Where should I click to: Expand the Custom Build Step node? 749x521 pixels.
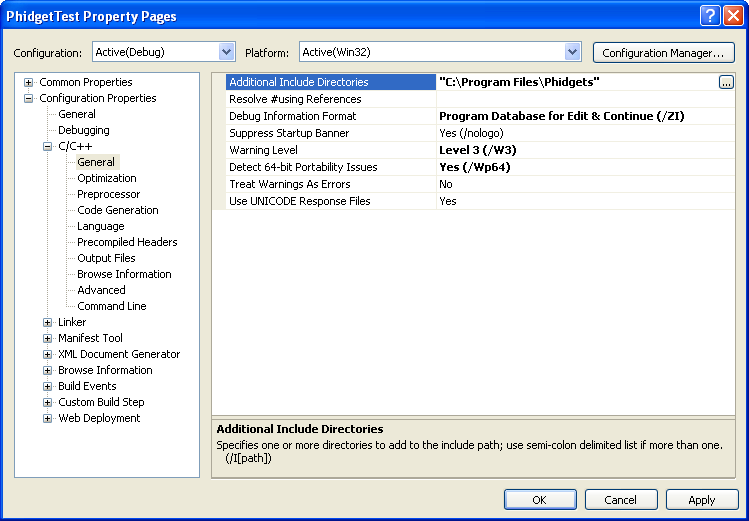click(47, 403)
